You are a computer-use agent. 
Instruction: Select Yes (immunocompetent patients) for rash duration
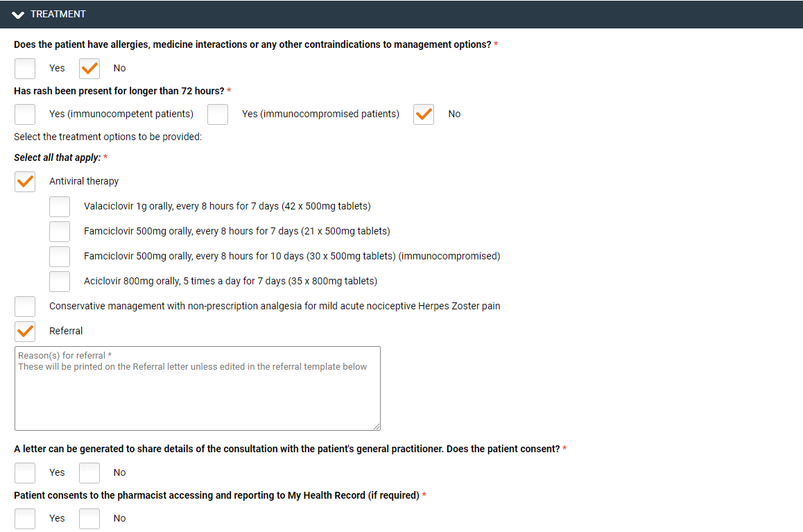pyautogui.click(x=25, y=114)
